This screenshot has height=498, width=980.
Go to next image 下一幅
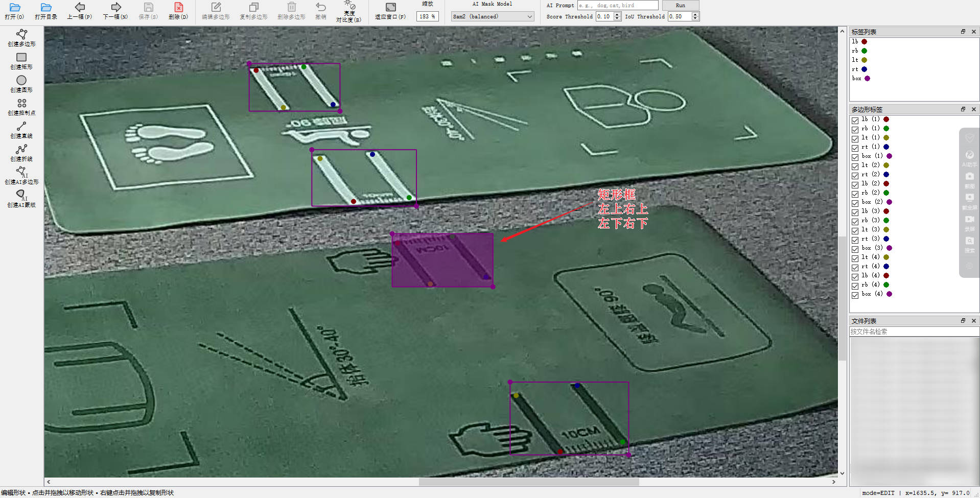115,11
